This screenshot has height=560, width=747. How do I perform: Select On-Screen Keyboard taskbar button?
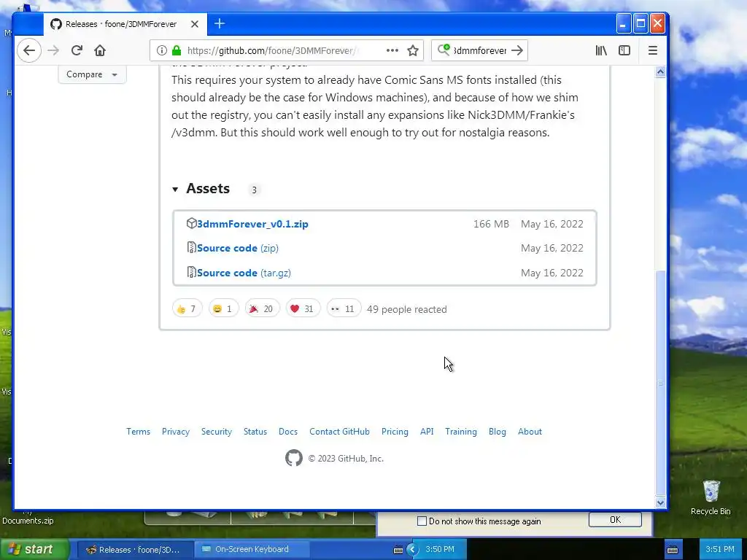[252, 550]
